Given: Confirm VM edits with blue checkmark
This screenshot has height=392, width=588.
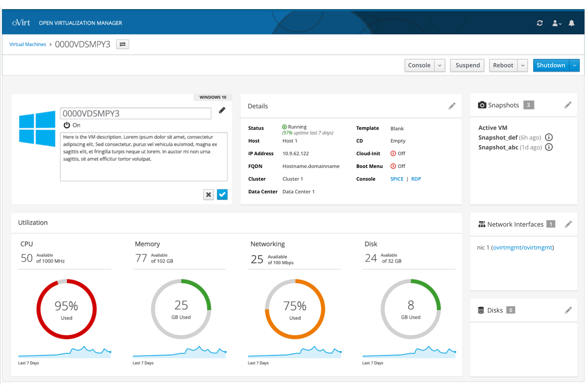Looking at the screenshot, I should (222, 195).
